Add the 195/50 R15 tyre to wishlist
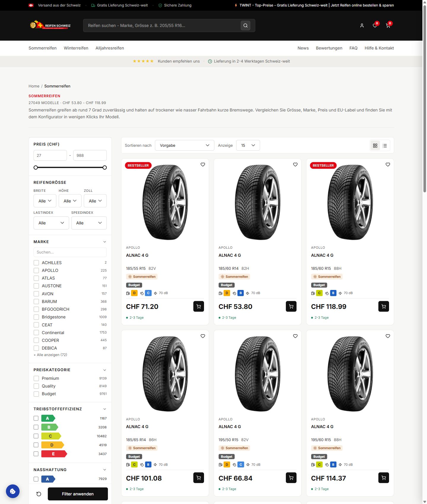This screenshot has width=427, height=504. [x=295, y=336]
